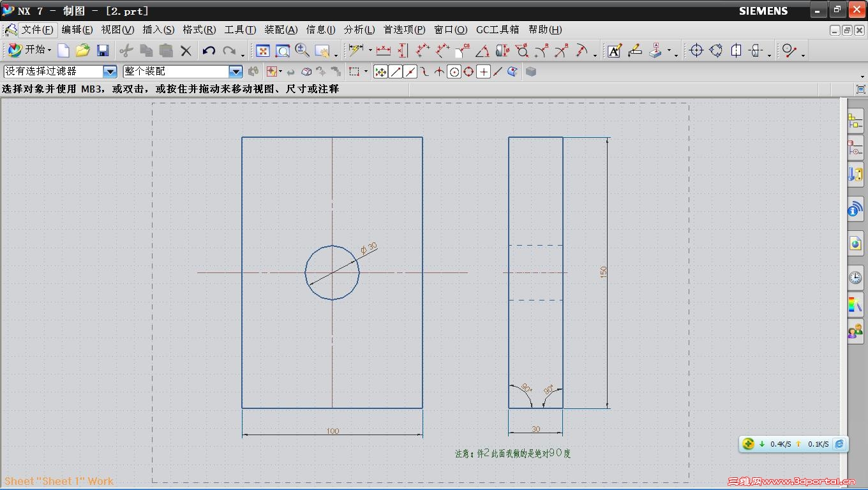Toggle the Mid Point snap
Image resolution: width=868 pixels, height=490 pixels.
point(410,71)
